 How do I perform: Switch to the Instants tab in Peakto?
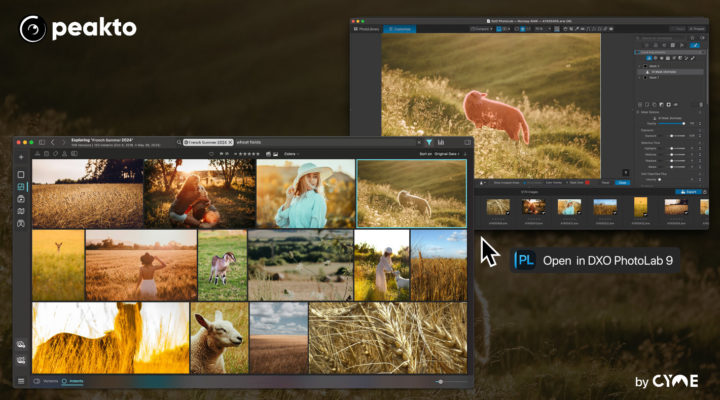73,381
